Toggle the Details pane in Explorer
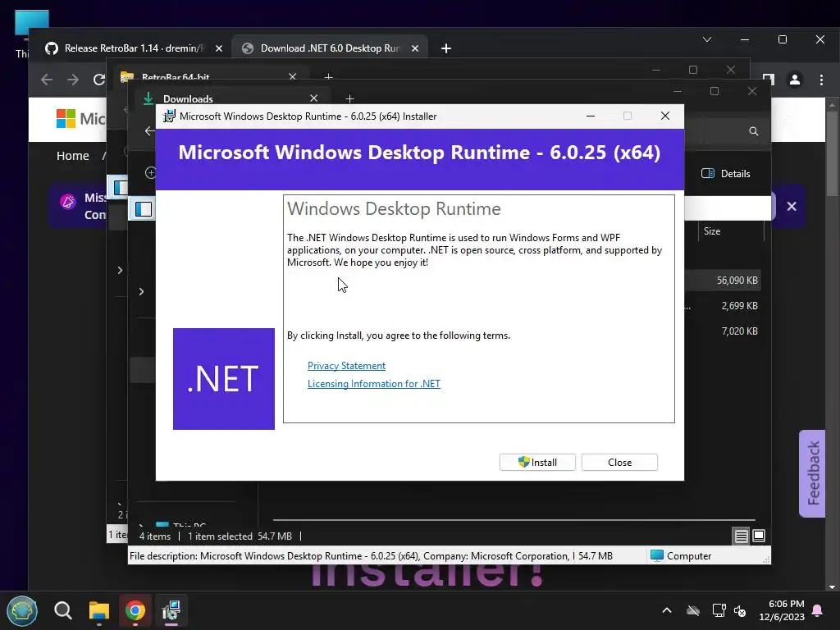This screenshot has width=840, height=630. click(726, 174)
